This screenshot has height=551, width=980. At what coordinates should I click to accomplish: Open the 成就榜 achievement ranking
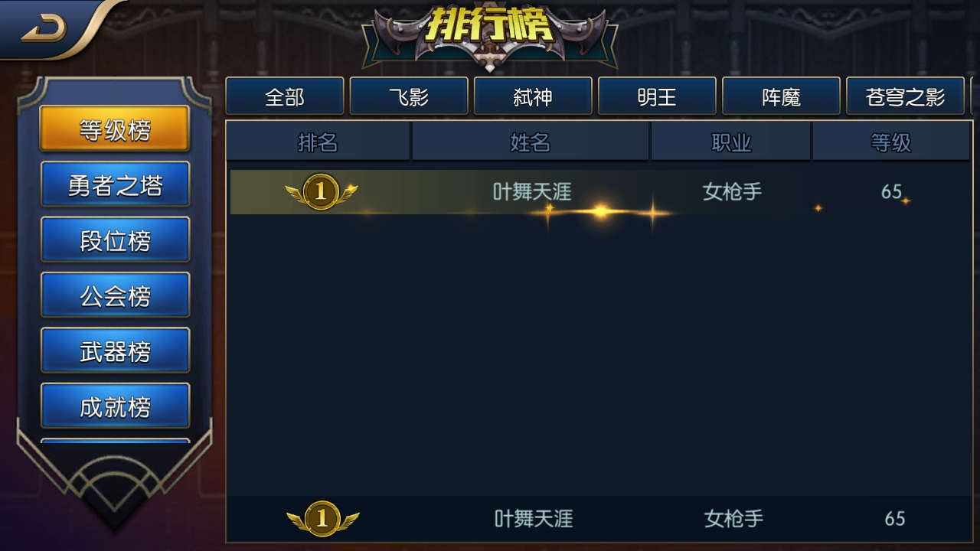(115, 406)
